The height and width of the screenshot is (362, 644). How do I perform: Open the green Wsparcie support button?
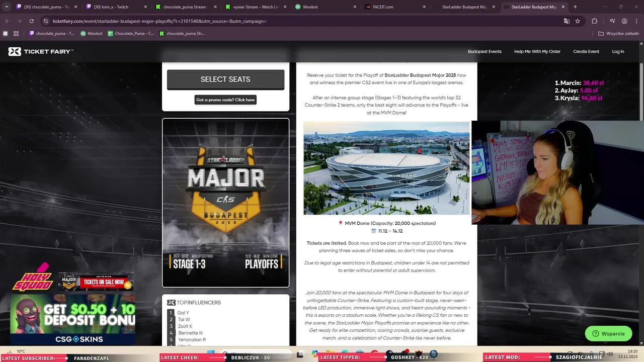point(608,333)
